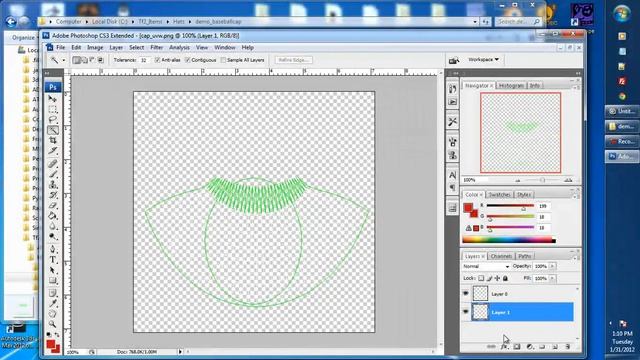Select the Move tool

[53, 99]
